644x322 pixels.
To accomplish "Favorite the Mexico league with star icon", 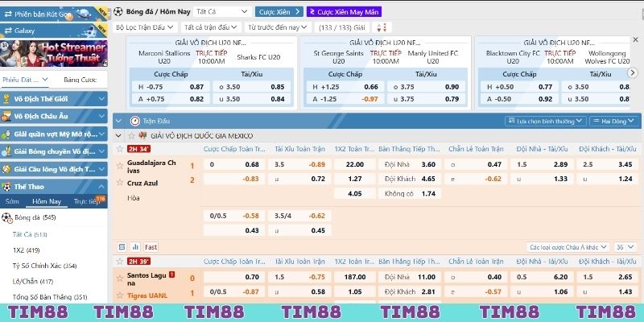I will point(130,134).
